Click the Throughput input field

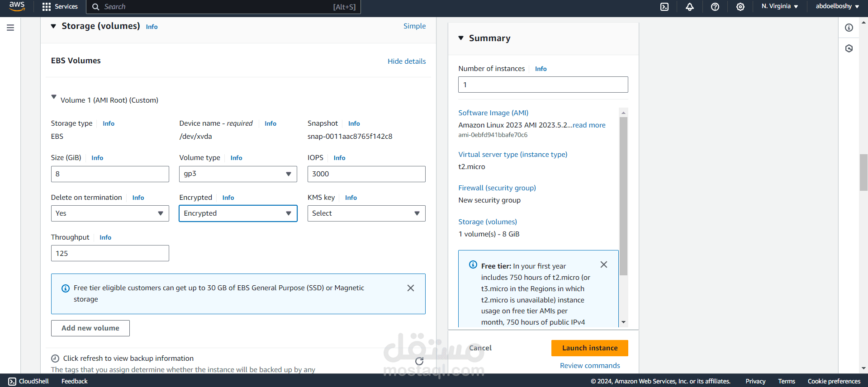[110, 253]
